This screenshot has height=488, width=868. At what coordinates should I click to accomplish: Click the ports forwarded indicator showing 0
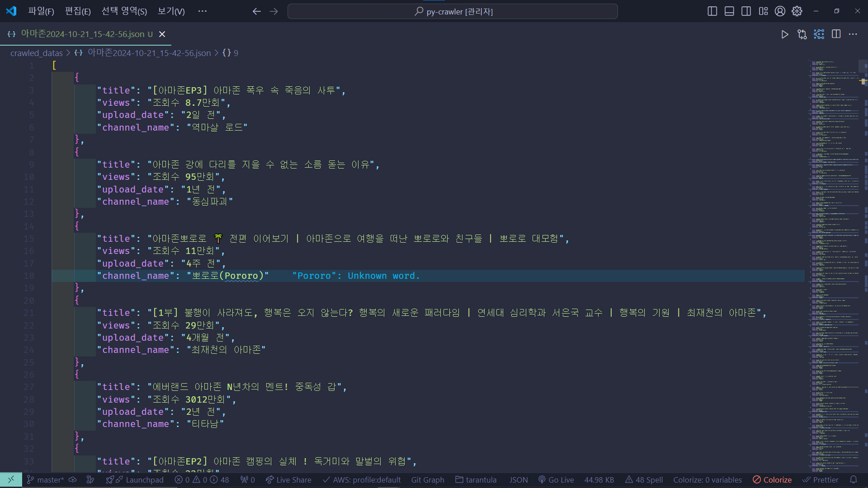[x=247, y=480]
